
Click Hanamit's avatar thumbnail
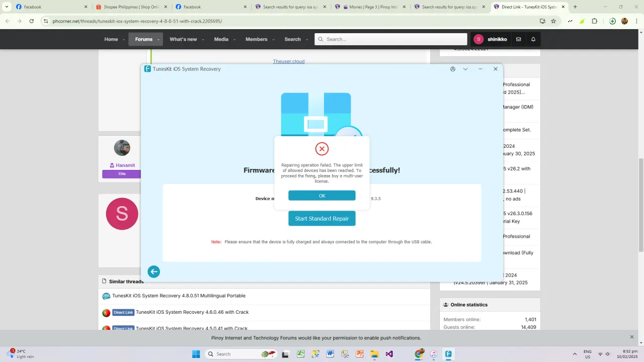tap(122, 148)
